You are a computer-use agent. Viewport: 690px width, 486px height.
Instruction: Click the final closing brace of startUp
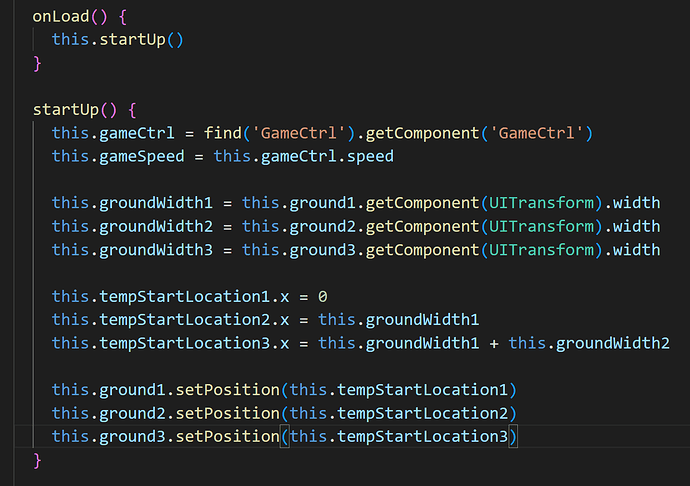coord(38,460)
